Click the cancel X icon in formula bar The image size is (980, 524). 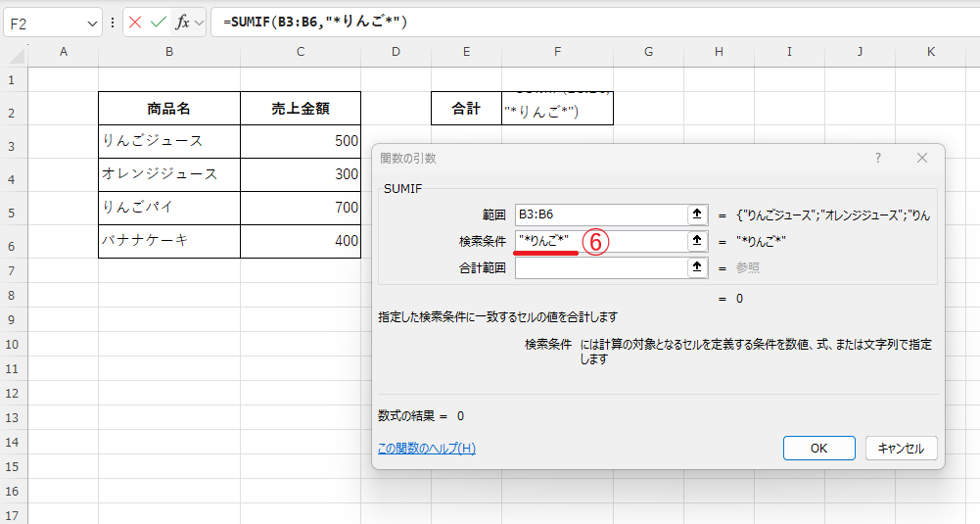(135, 24)
